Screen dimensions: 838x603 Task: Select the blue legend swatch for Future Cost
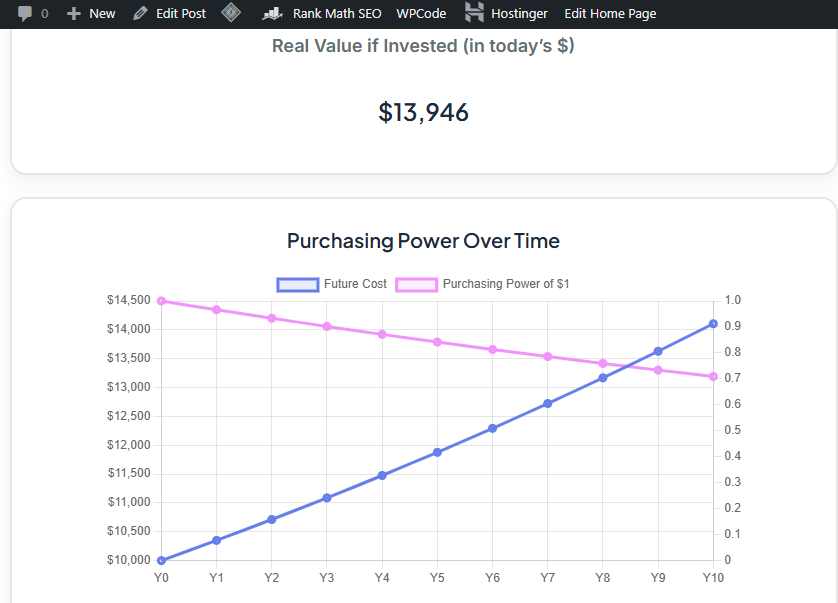[296, 284]
